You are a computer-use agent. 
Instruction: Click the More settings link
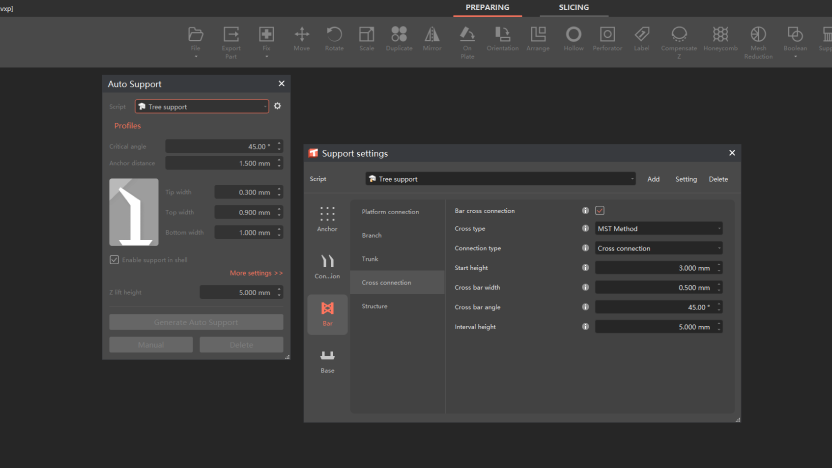click(x=256, y=273)
